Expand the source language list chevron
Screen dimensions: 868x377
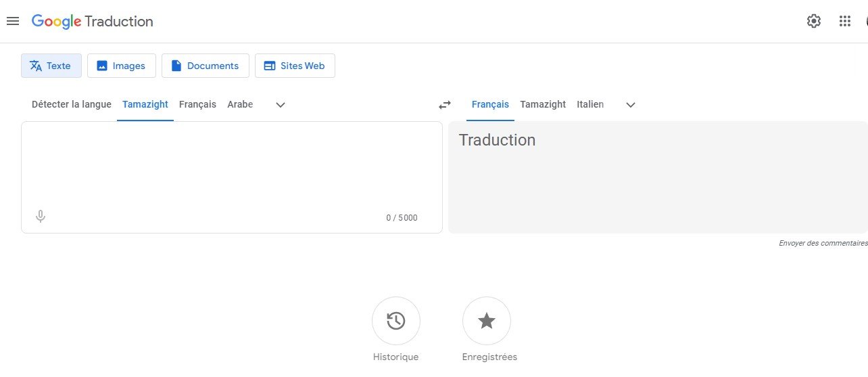tap(281, 105)
